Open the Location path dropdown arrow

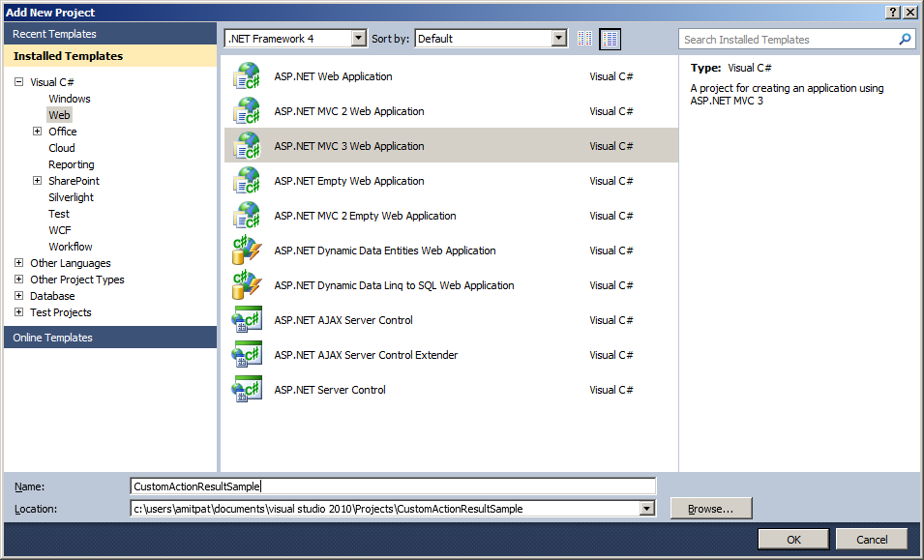click(647, 509)
